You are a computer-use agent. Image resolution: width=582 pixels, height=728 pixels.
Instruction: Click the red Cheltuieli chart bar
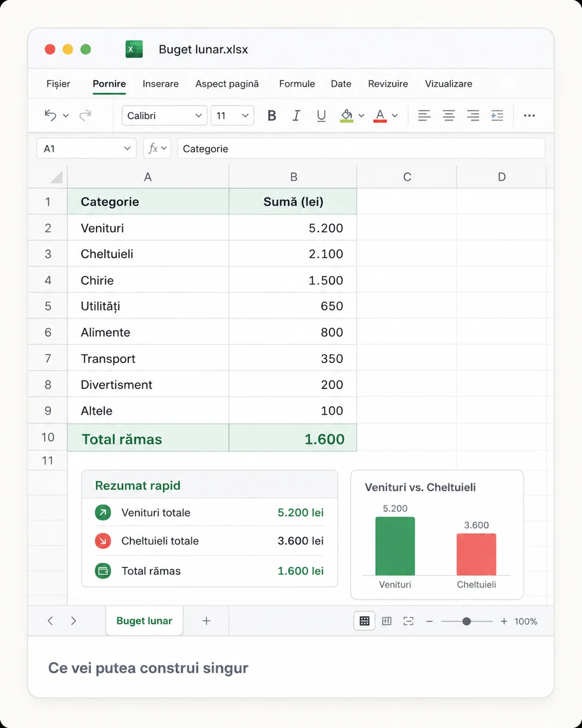click(477, 555)
